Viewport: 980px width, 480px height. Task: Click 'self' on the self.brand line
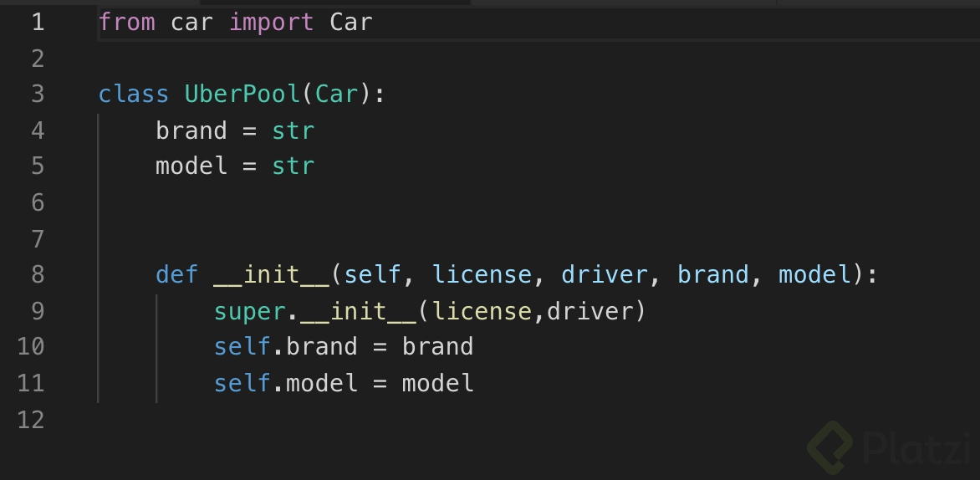(x=242, y=346)
